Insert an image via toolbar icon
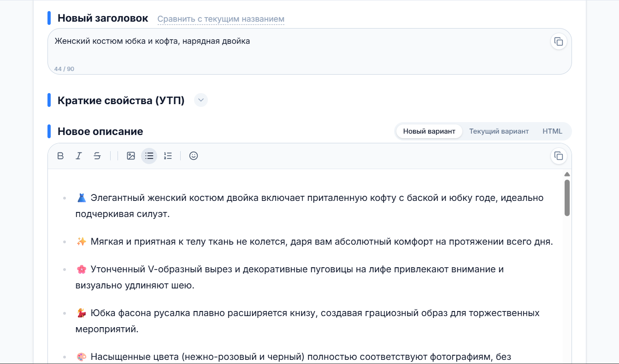This screenshot has width=619, height=364. click(131, 156)
